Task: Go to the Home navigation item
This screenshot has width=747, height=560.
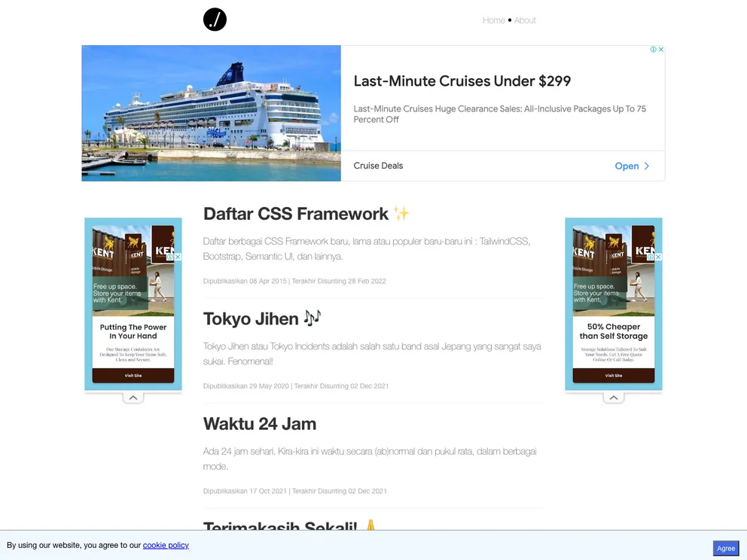Action: coord(493,20)
